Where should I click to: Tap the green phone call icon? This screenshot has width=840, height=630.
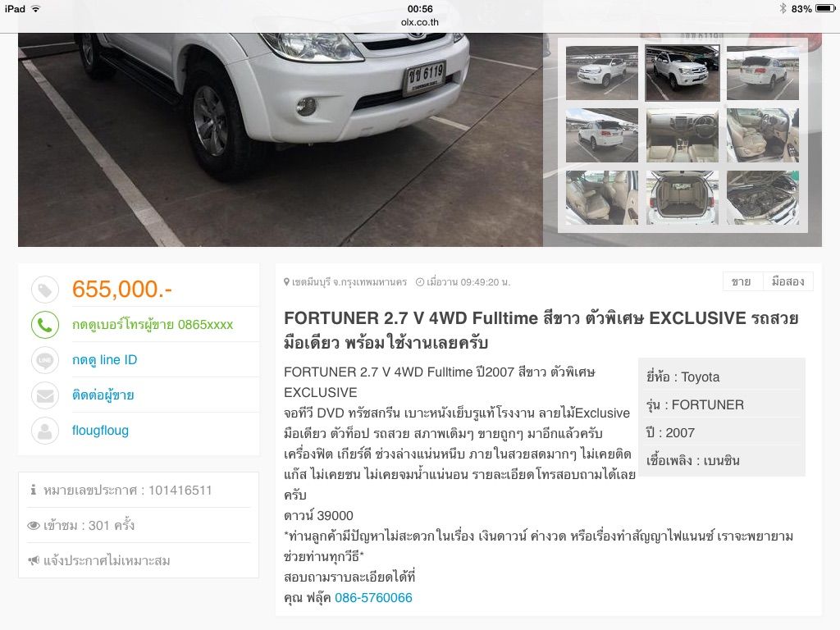45,325
